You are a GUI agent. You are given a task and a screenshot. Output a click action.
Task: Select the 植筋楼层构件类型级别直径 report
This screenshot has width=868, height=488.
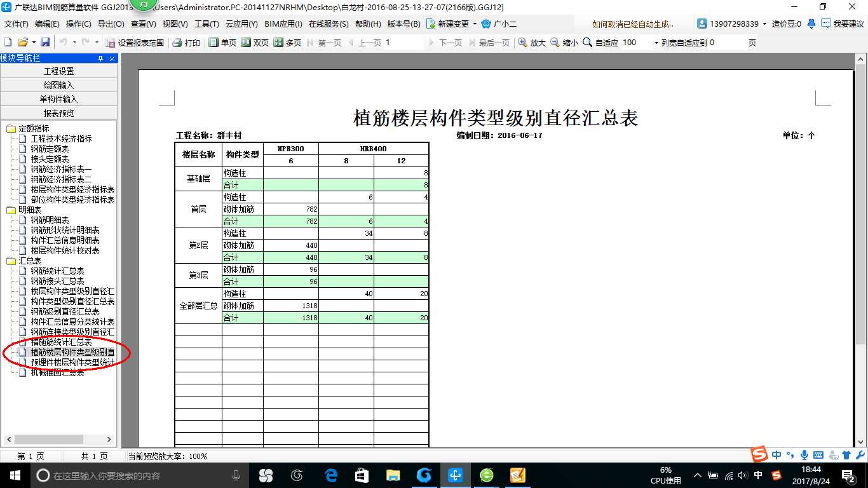click(x=72, y=352)
